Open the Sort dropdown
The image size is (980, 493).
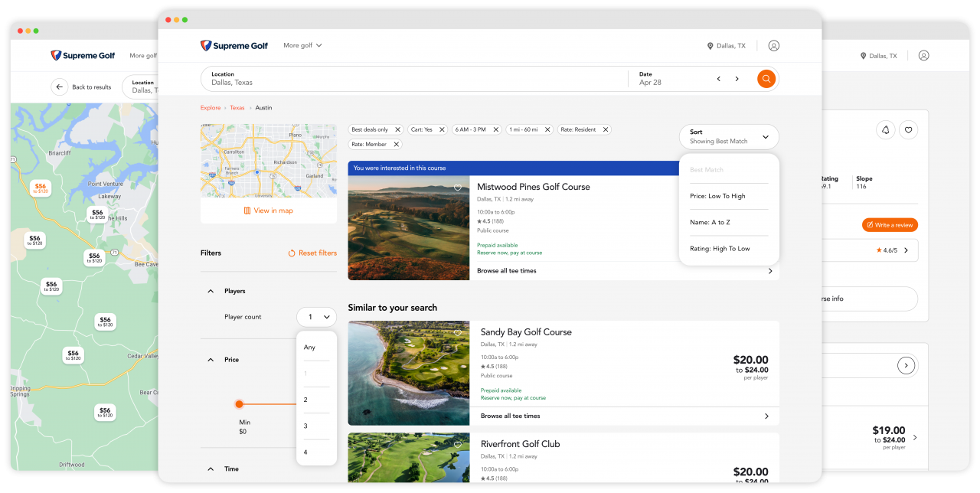728,137
